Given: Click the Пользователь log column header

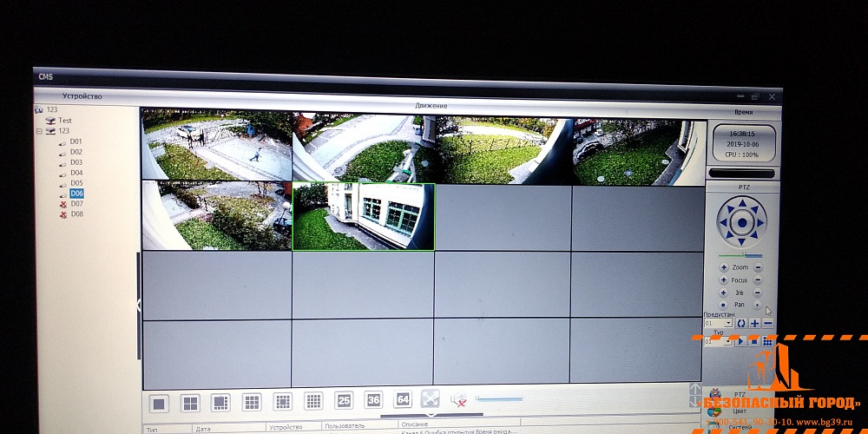Looking at the screenshot, I should (345, 425).
